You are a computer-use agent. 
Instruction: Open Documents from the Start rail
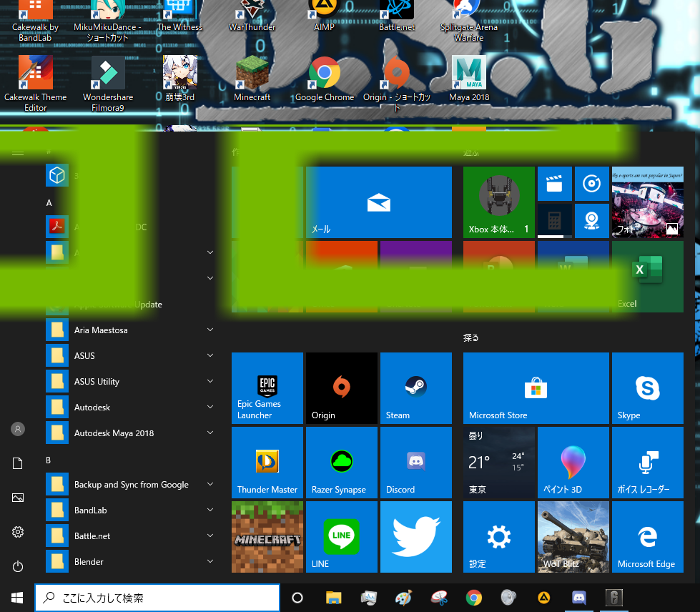point(18,463)
